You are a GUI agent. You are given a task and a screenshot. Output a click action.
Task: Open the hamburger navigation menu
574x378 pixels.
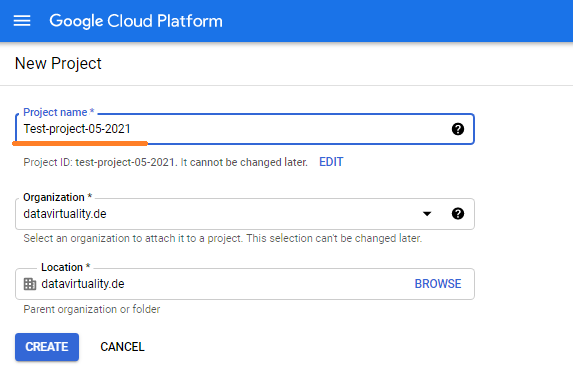[22, 21]
